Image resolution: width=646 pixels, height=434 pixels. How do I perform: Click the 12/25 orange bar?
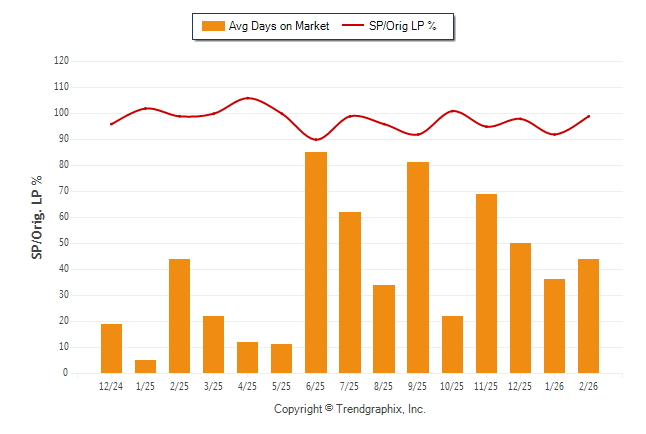[520, 308]
